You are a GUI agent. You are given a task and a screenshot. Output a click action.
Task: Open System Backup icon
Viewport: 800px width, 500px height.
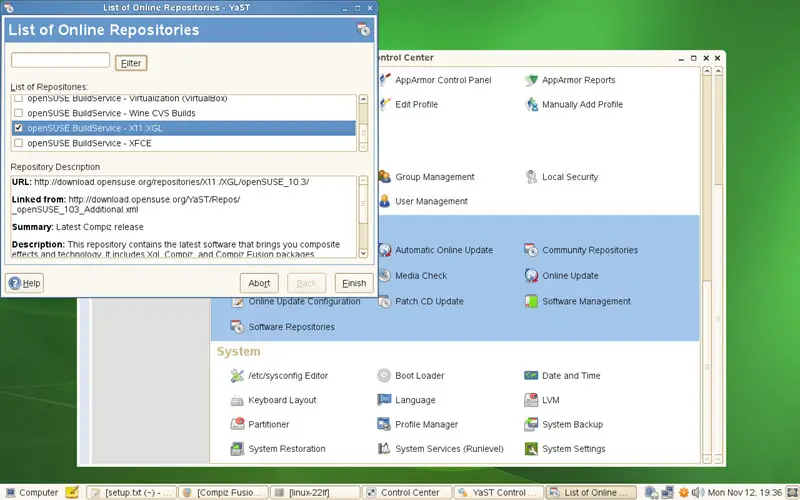[531, 424]
